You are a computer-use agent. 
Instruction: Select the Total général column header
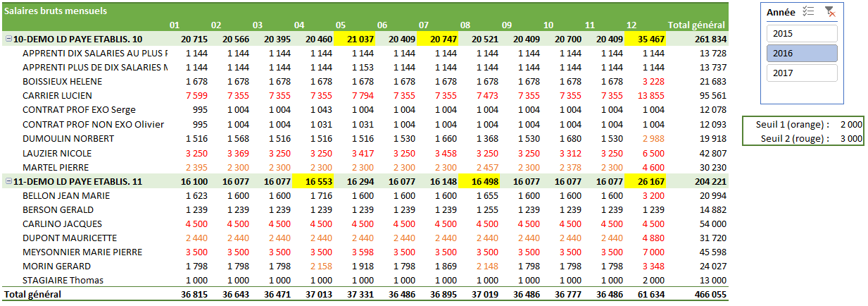(x=696, y=25)
